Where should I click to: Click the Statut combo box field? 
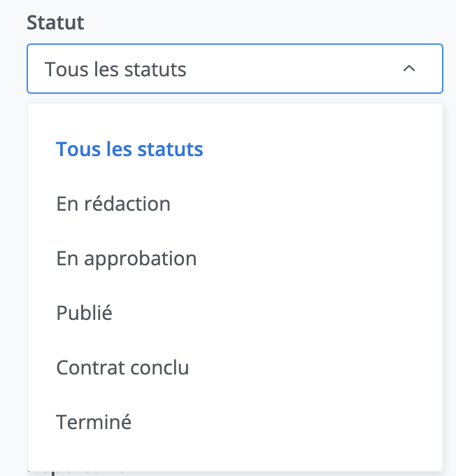coord(234,69)
